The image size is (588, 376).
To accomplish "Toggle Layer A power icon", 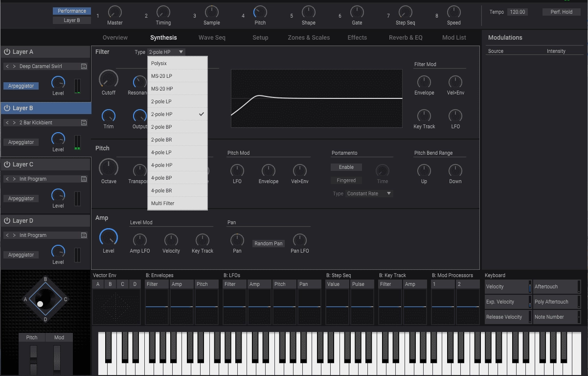I will [7, 52].
